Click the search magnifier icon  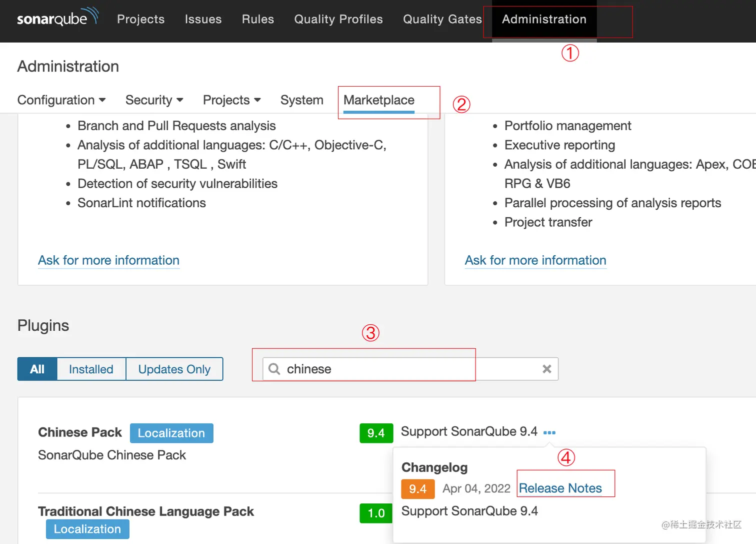pyautogui.click(x=274, y=369)
